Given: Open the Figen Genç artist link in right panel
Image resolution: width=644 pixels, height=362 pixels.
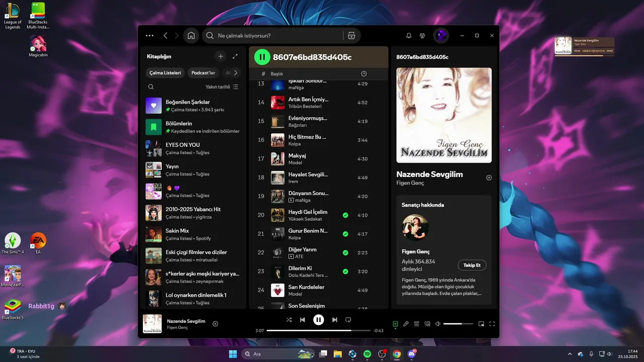Looking at the screenshot, I should [x=410, y=183].
